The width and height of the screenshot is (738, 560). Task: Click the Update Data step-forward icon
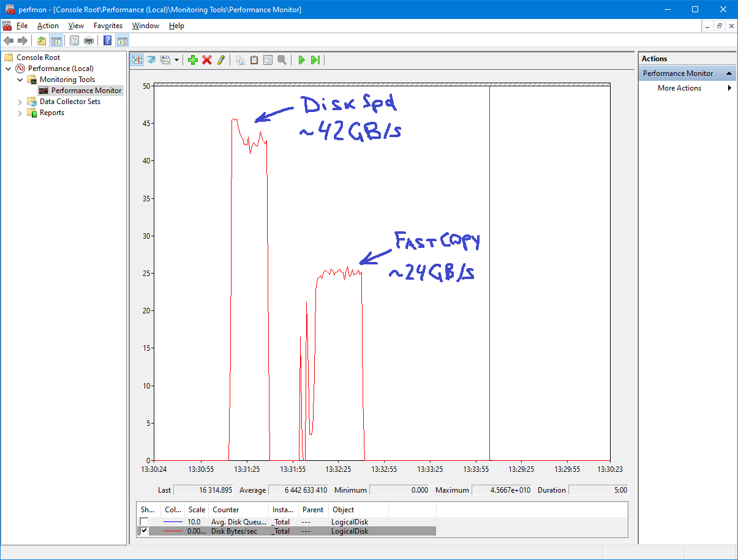pyautogui.click(x=315, y=59)
